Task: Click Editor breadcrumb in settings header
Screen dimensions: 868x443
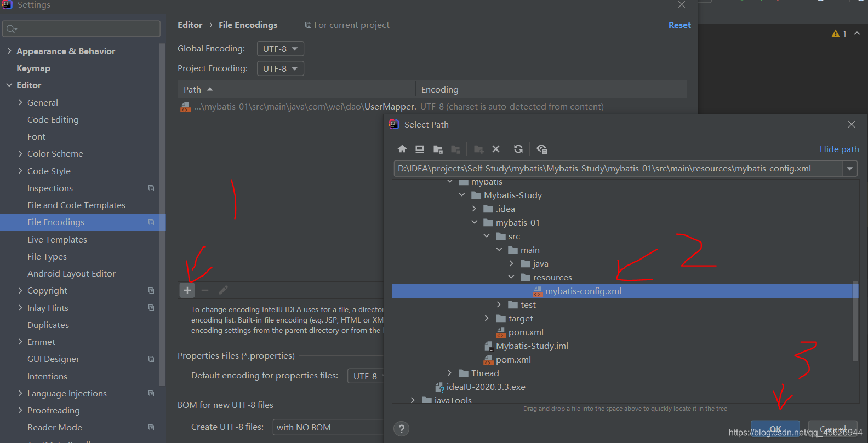Action: pos(190,25)
